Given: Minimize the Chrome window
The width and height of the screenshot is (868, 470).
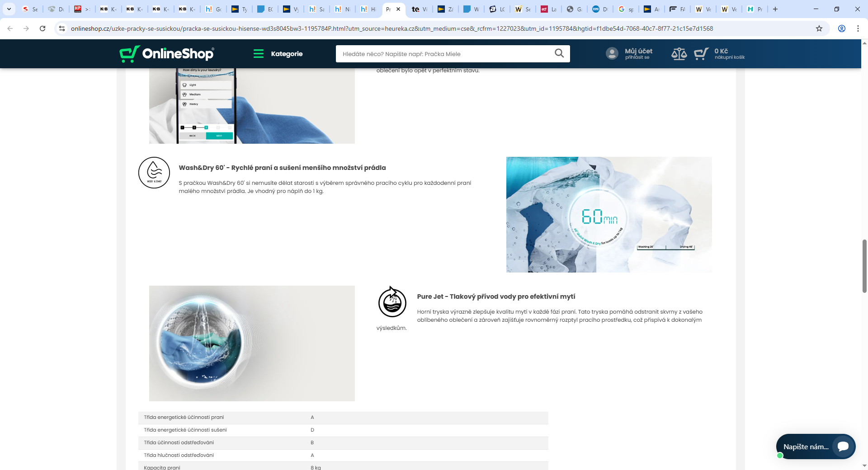Looking at the screenshot, I should (x=816, y=9).
